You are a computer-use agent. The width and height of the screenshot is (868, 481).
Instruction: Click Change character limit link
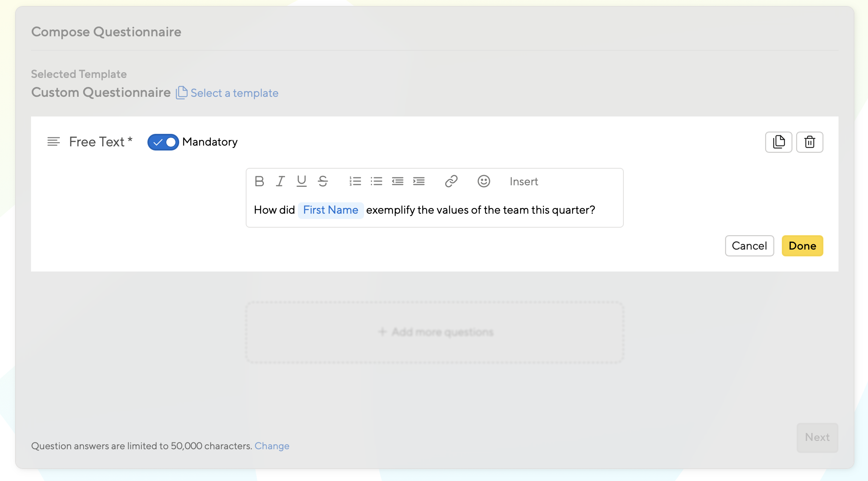pos(272,446)
